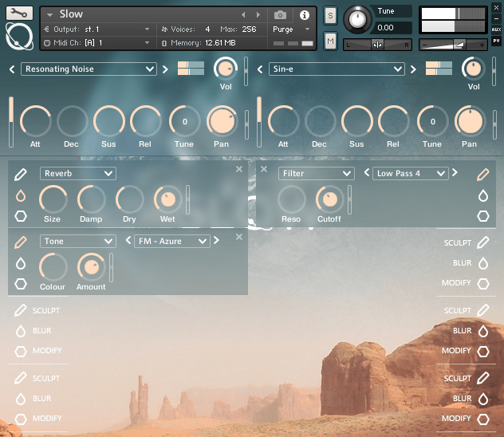Go to next source after Resonating Noise
Image resolution: width=504 pixels, height=437 pixels.
pyautogui.click(x=165, y=69)
